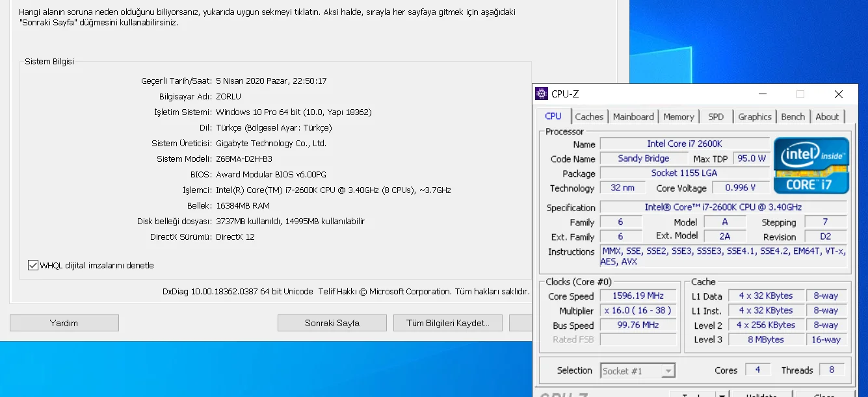The height and width of the screenshot is (397, 868).
Task: Click the L1 Data 4 x 32 KBytes value
Action: pyautogui.click(x=766, y=296)
